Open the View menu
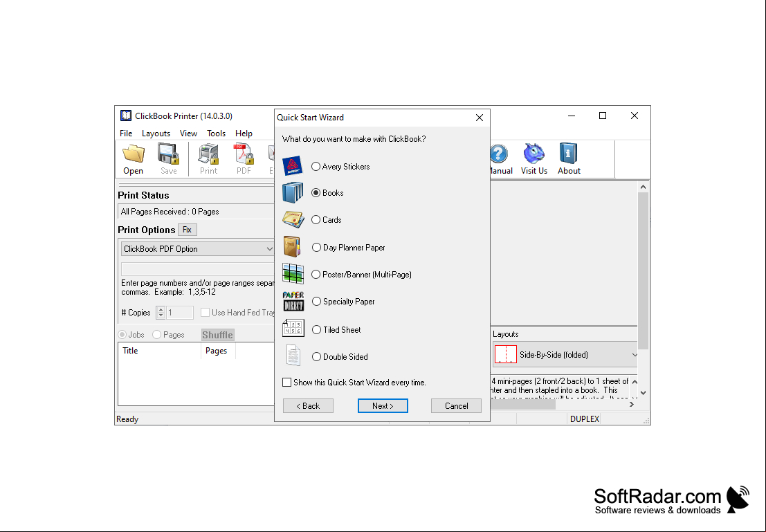The height and width of the screenshot is (532, 766). point(188,134)
